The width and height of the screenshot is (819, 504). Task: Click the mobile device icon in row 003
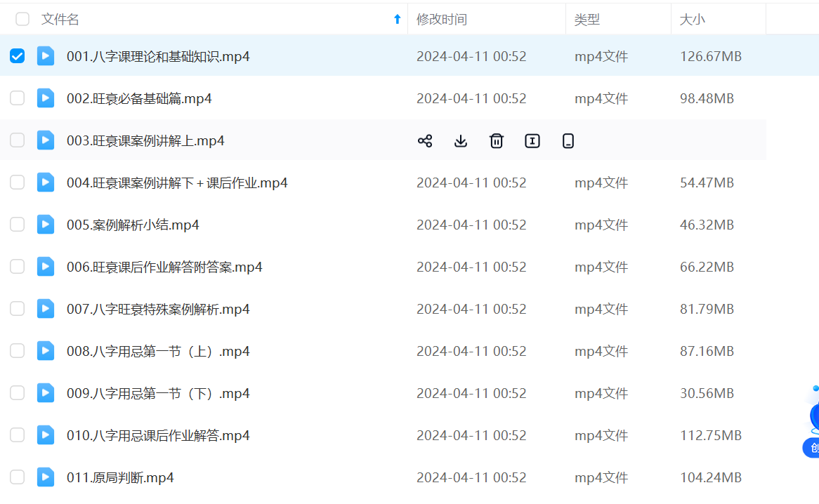(568, 141)
